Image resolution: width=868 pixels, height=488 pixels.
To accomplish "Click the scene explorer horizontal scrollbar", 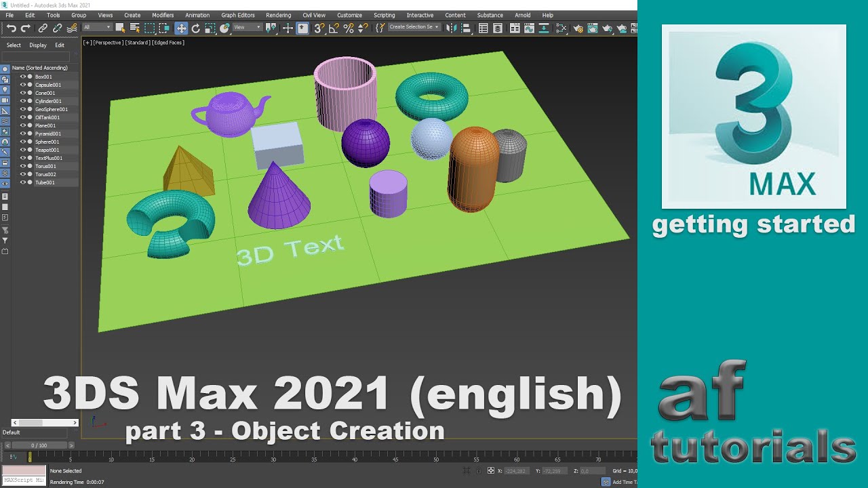I will click(x=45, y=422).
